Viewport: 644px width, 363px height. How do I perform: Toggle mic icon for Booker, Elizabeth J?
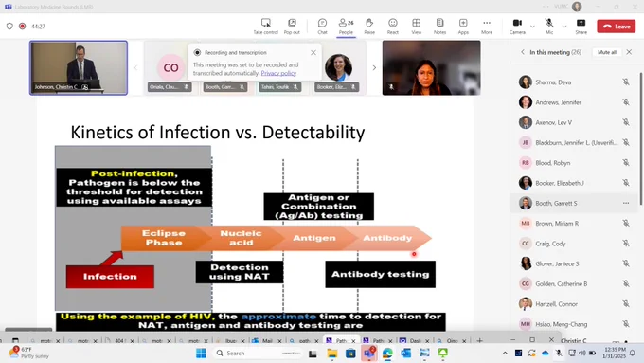pos(625,183)
